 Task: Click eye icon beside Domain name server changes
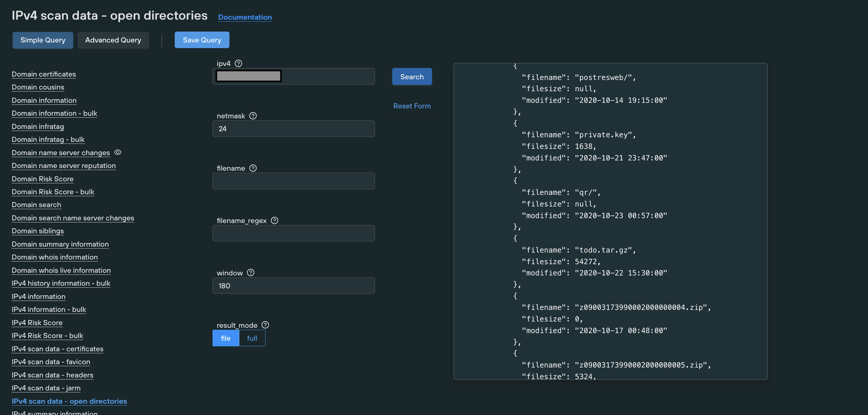coord(118,152)
